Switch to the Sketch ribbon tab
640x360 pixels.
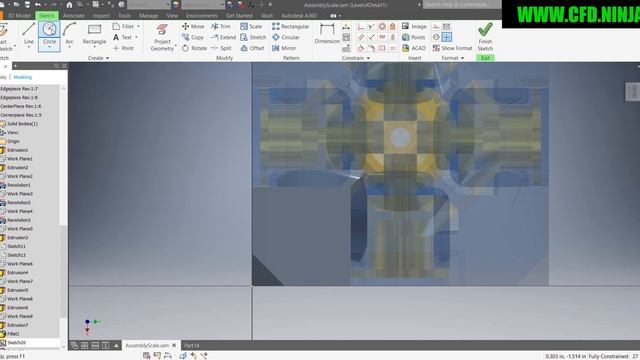pyautogui.click(x=47, y=16)
